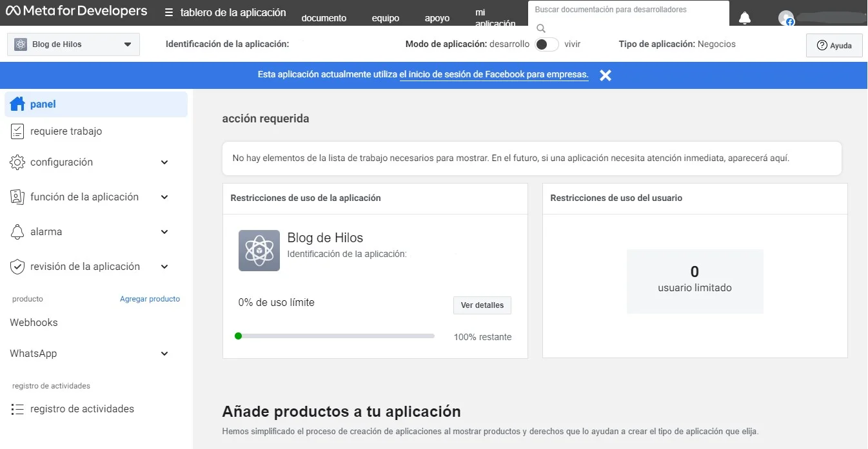Click the Ver detalles button
The height and width of the screenshot is (449, 868).
pyautogui.click(x=482, y=305)
